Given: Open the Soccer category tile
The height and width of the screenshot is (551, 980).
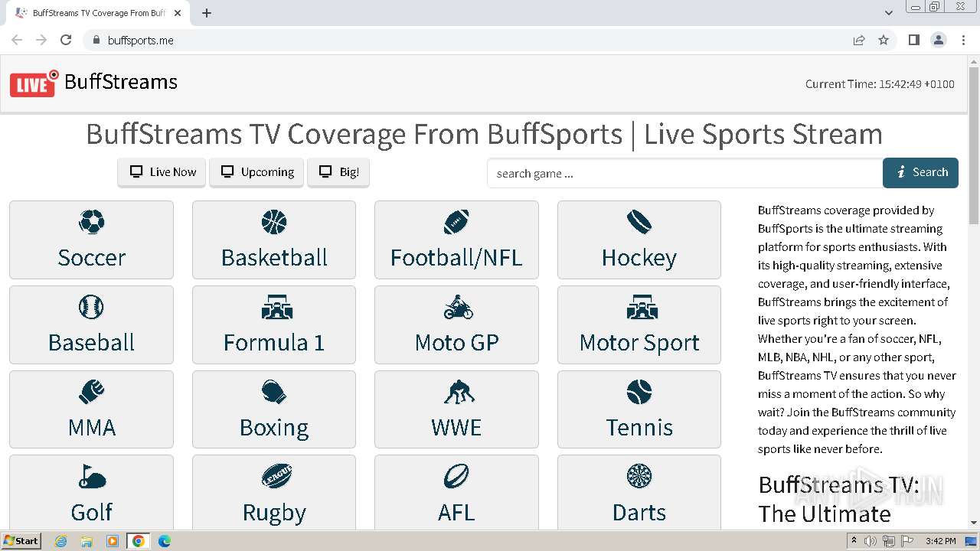Looking at the screenshot, I should tap(91, 240).
